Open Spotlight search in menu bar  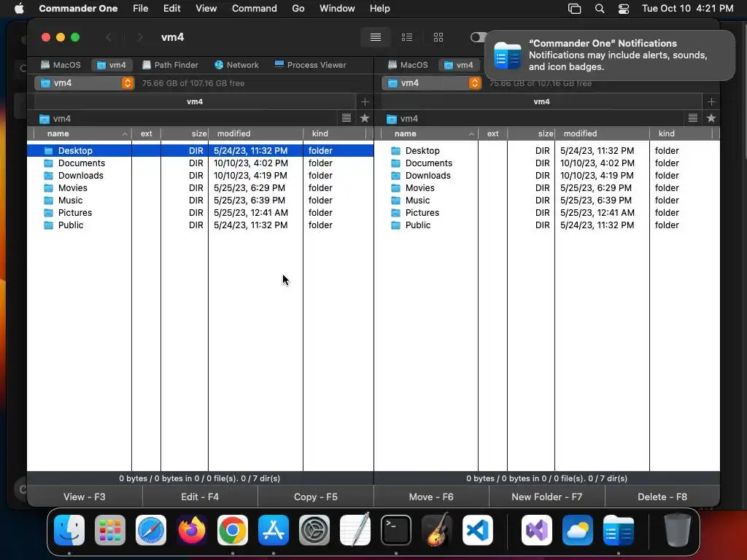point(600,9)
